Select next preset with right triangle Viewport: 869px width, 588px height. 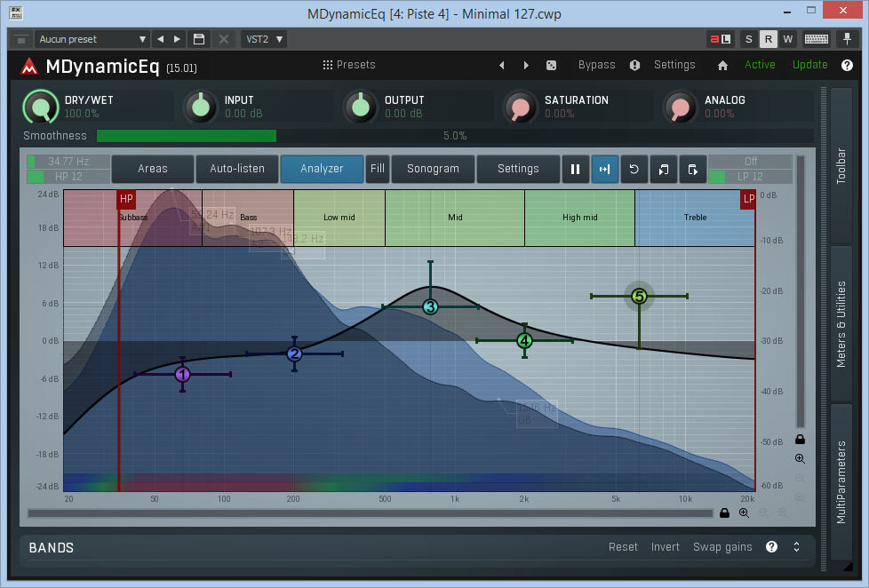(x=526, y=66)
